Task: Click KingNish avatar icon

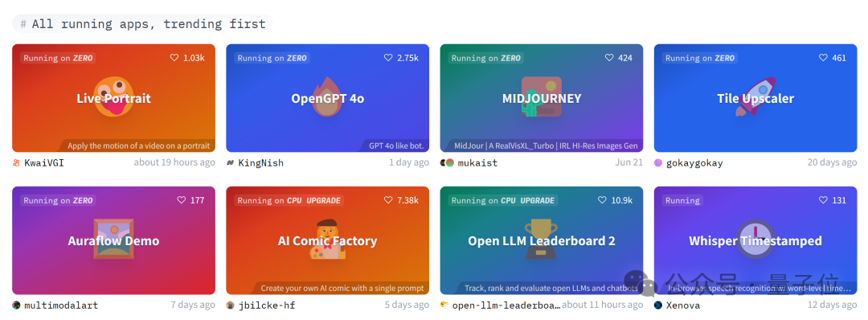Action: point(231,162)
